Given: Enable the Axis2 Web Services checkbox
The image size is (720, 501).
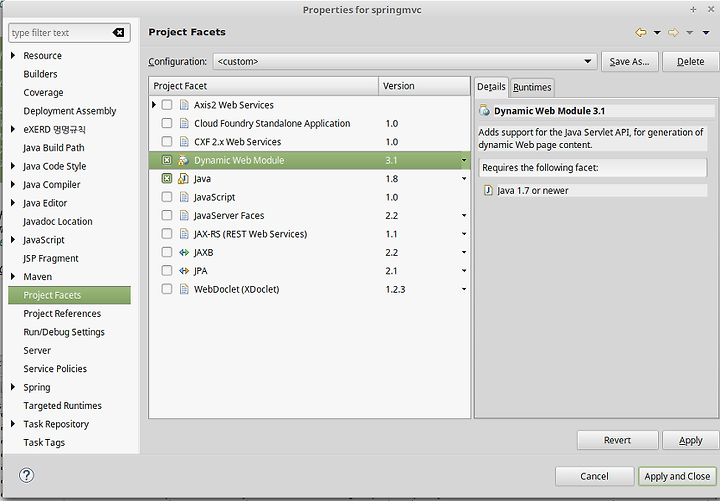Looking at the screenshot, I should point(167,105).
